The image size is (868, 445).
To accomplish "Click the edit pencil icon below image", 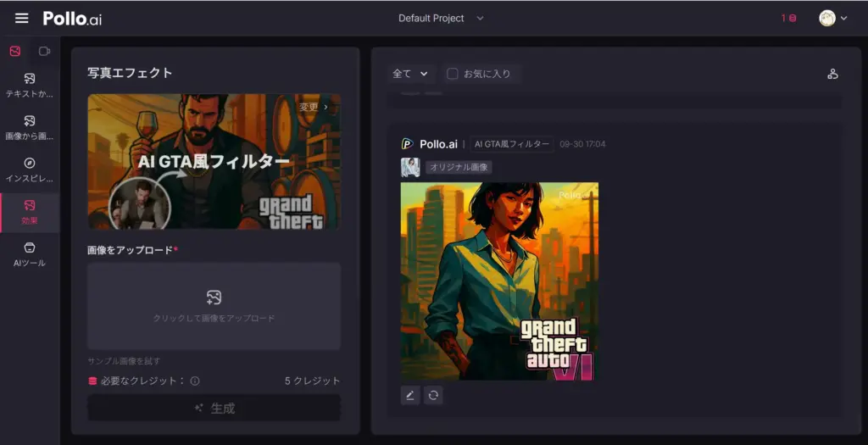I will click(x=410, y=395).
